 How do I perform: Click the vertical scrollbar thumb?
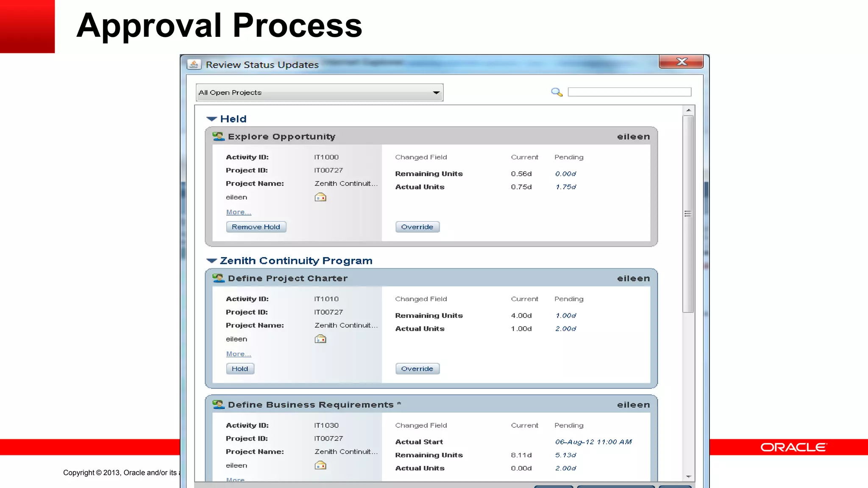(x=688, y=214)
